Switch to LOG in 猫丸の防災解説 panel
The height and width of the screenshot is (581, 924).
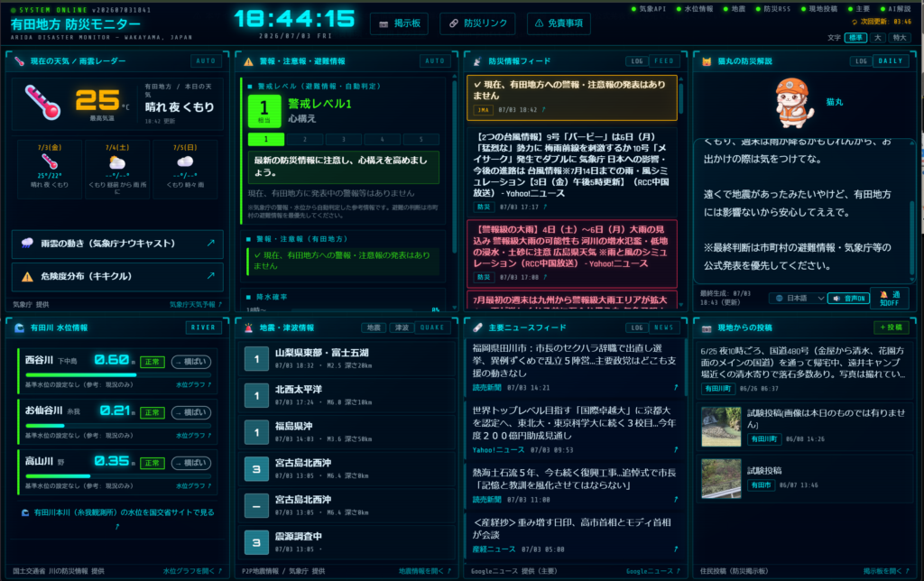tap(862, 60)
